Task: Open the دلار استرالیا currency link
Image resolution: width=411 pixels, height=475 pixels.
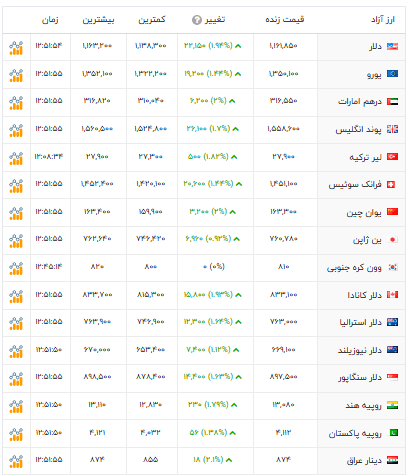Action: tap(361, 323)
